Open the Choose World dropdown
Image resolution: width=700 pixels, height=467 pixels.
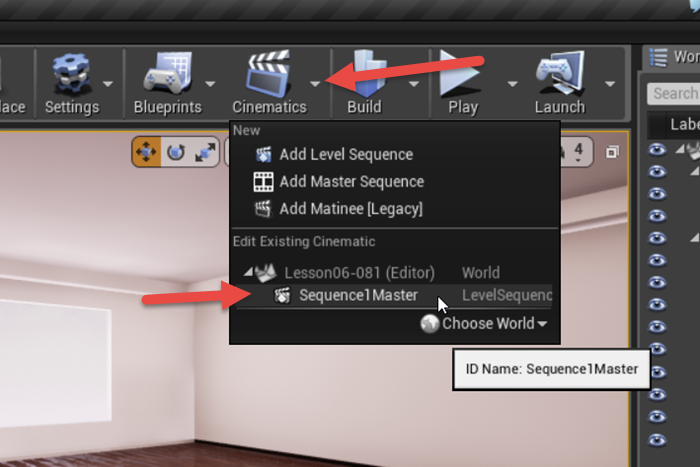pos(484,323)
